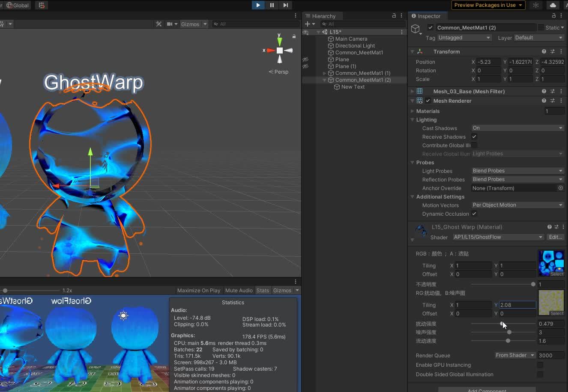
Task: Expand the Materials section in Mesh Renderer
Action: tap(412, 111)
